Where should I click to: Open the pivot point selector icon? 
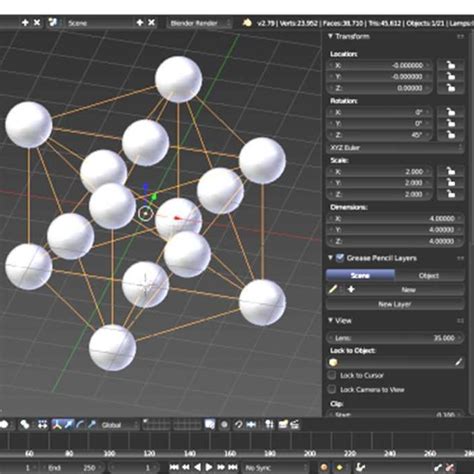[x=24, y=425]
